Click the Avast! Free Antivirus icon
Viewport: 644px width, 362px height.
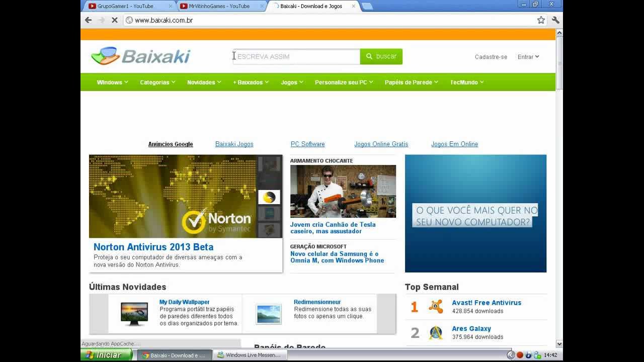(436, 307)
